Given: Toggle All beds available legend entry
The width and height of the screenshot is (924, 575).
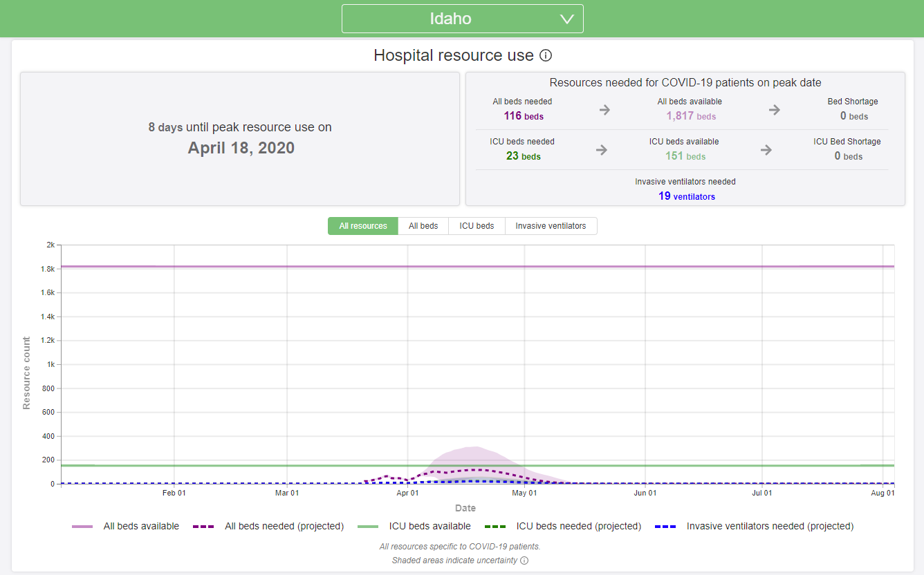Looking at the screenshot, I should (x=126, y=526).
